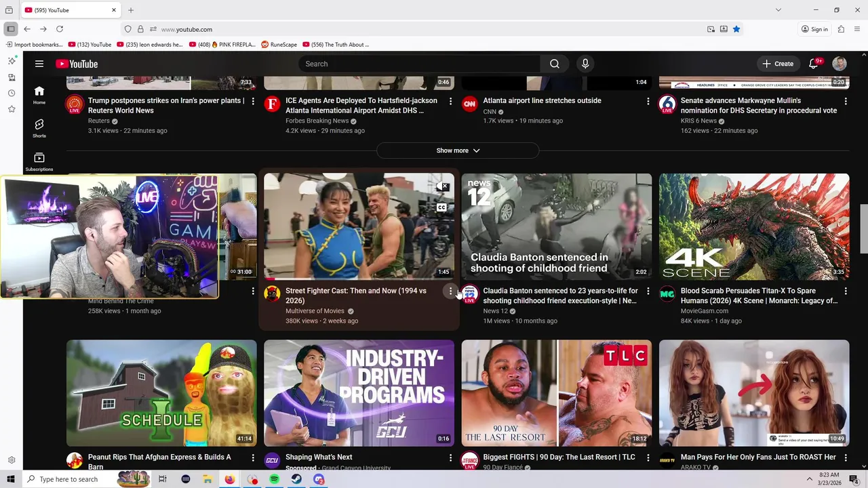
Task: Open options for Shaping What's Next ad
Action: pyautogui.click(x=450, y=458)
